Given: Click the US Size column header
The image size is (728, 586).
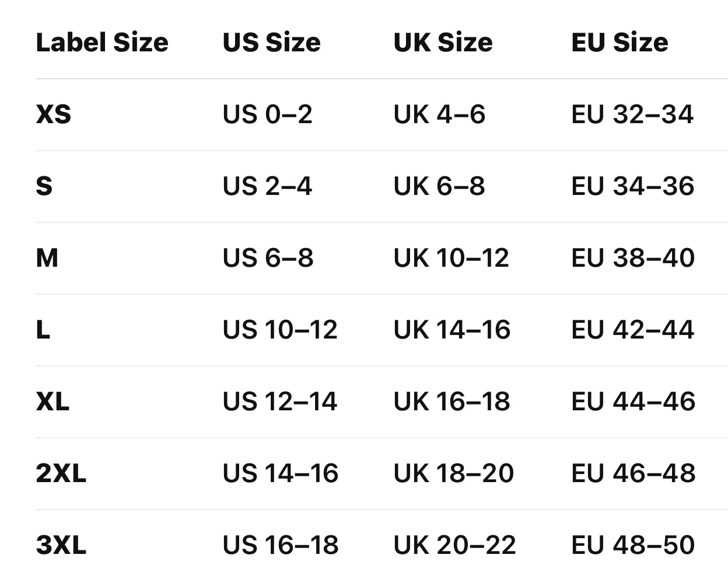Looking at the screenshot, I should point(271,43).
